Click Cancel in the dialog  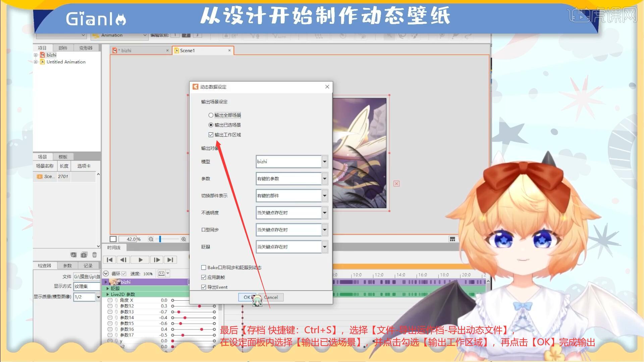(270, 297)
